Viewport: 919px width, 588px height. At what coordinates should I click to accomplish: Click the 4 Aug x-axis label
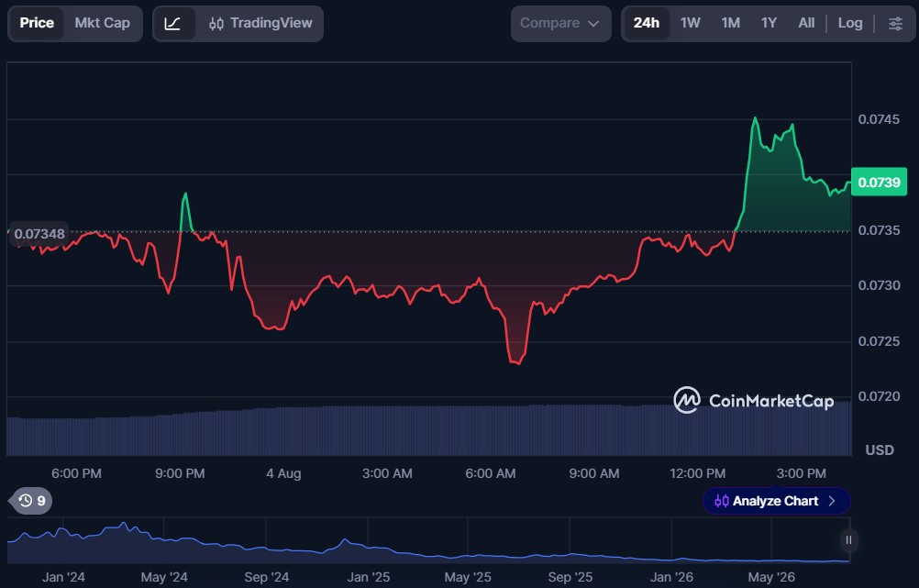[x=283, y=473]
